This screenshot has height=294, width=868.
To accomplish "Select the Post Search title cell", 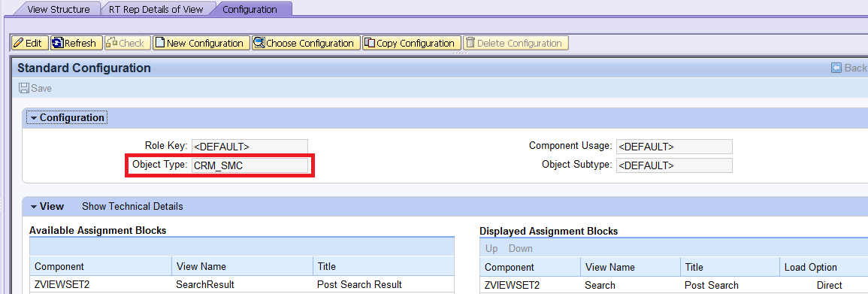I will click(x=730, y=285).
